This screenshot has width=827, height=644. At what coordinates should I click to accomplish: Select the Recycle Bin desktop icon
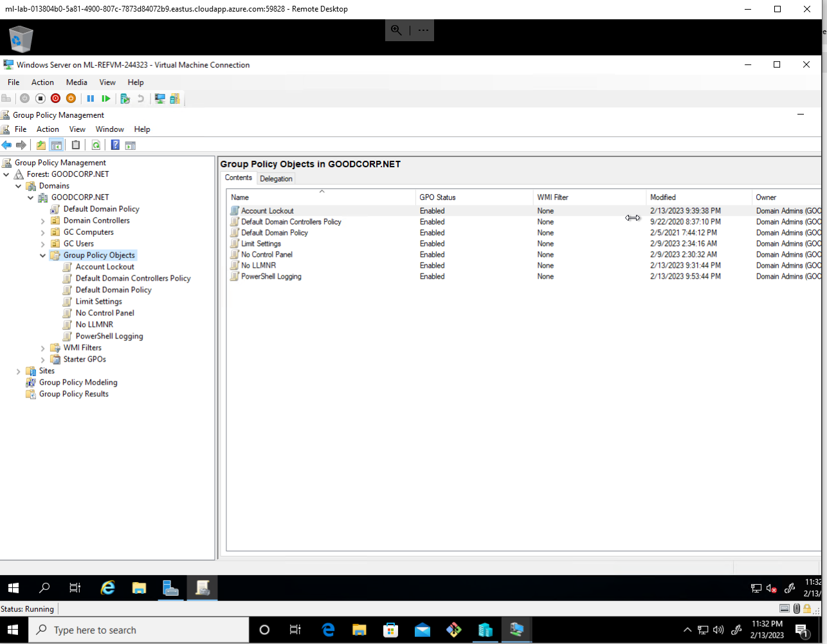coord(21,39)
